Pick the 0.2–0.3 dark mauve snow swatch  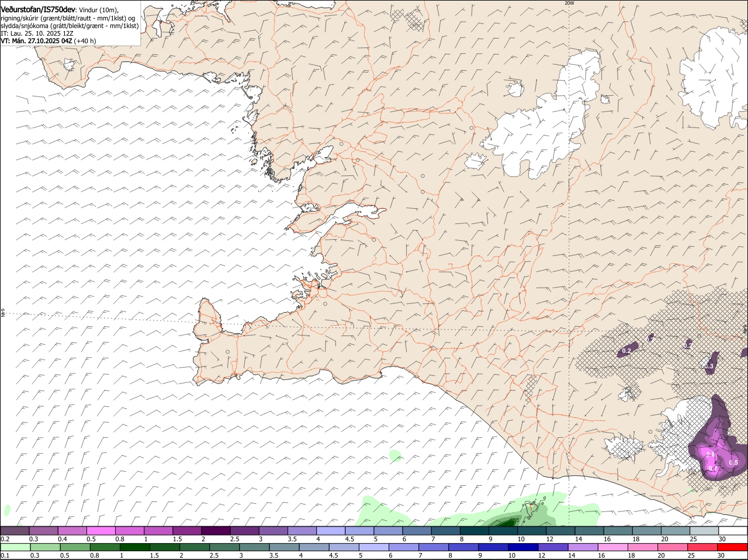15,531
